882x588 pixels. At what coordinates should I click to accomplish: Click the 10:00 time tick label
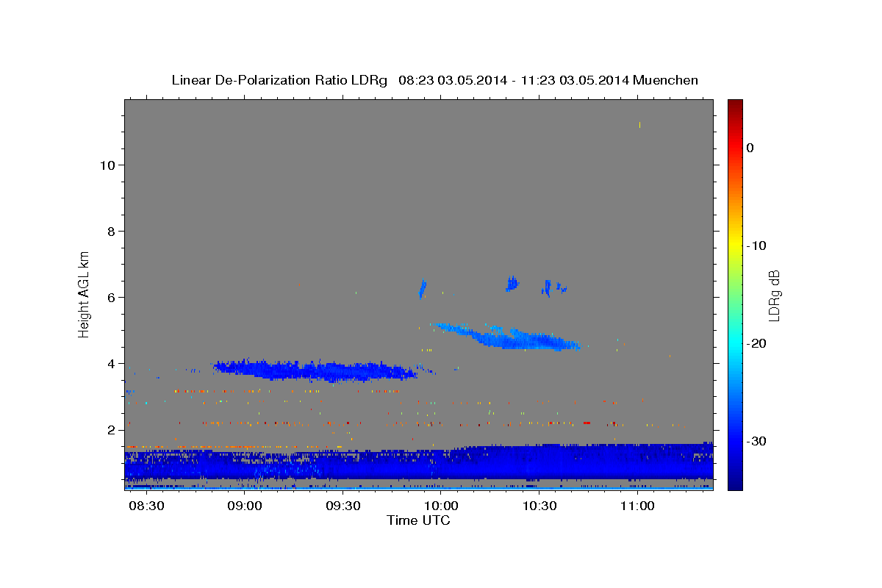(x=441, y=506)
